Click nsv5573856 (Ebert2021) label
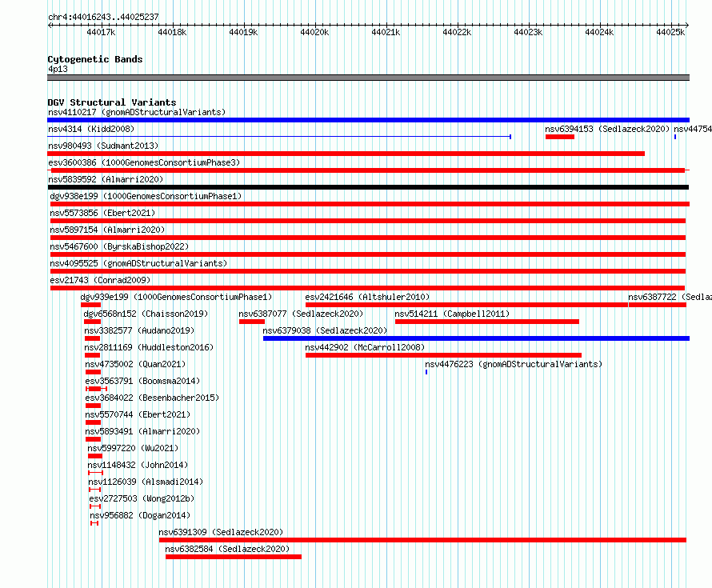Viewport: 712px width, 588px height. pos(102,213)
